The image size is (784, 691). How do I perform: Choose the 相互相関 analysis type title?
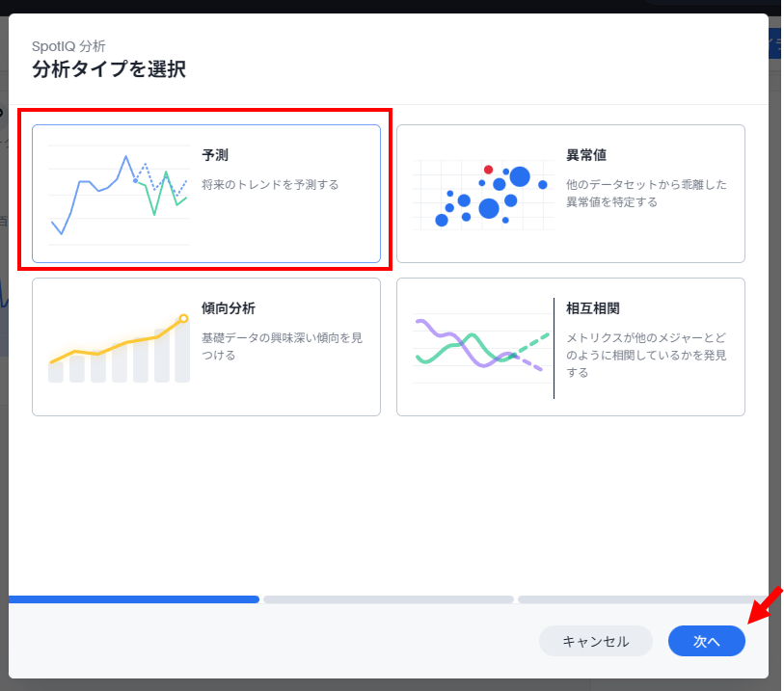[592, 308]
